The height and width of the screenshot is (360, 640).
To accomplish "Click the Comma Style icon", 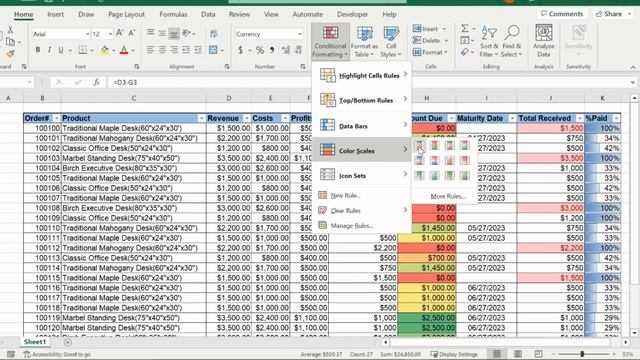I will pyautogui.click(x=272, y=50).
